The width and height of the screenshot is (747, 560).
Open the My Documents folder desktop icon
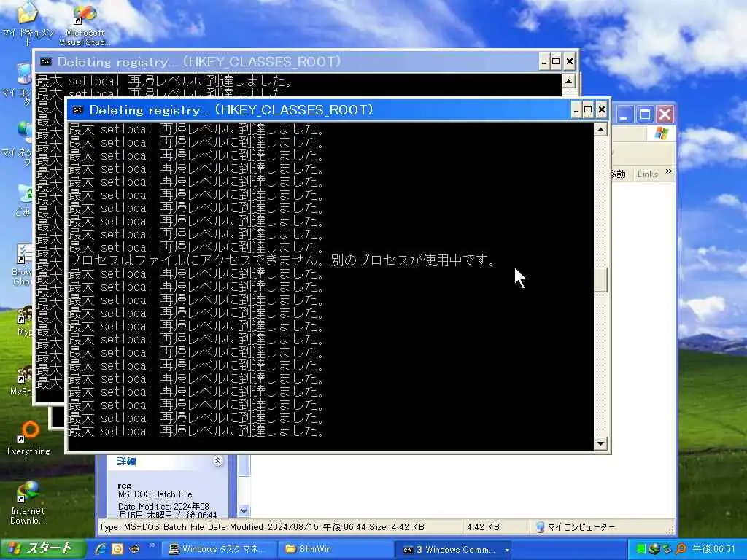(28, 24)
